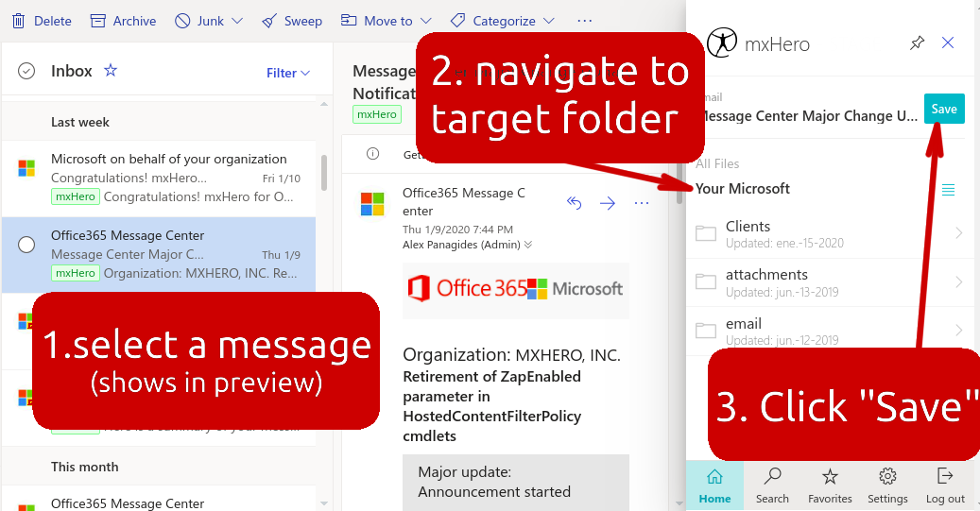Click the mxHero logo icon
This screenshot has width=980, height=511.
coord(722,43)
